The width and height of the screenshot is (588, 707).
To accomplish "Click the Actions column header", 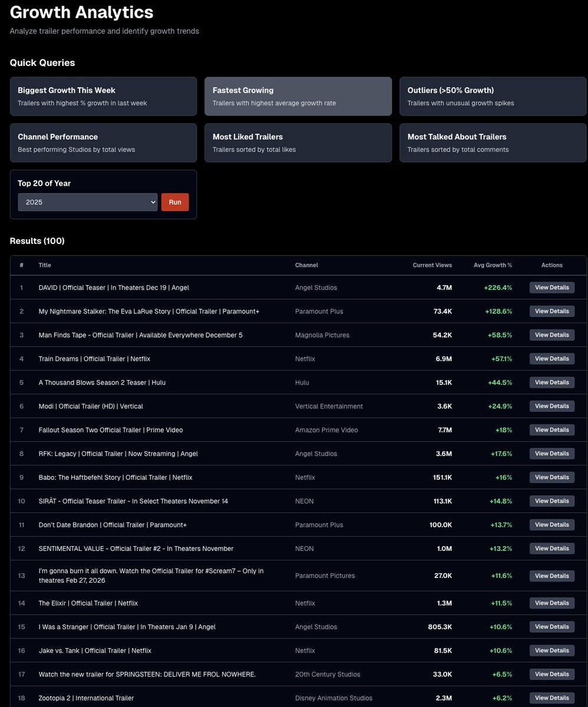I will (552, 265).
